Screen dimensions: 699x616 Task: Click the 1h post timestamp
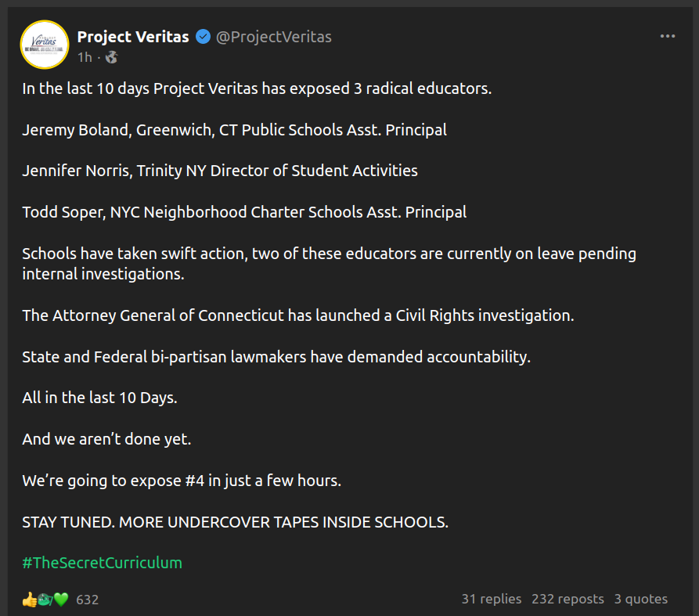click(85, 57)
